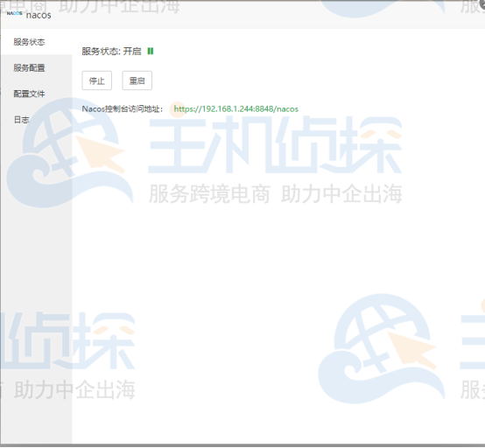Screen dimensions: 485x448
Task: Click the green running status indicator icon
Action: point(151,51)
